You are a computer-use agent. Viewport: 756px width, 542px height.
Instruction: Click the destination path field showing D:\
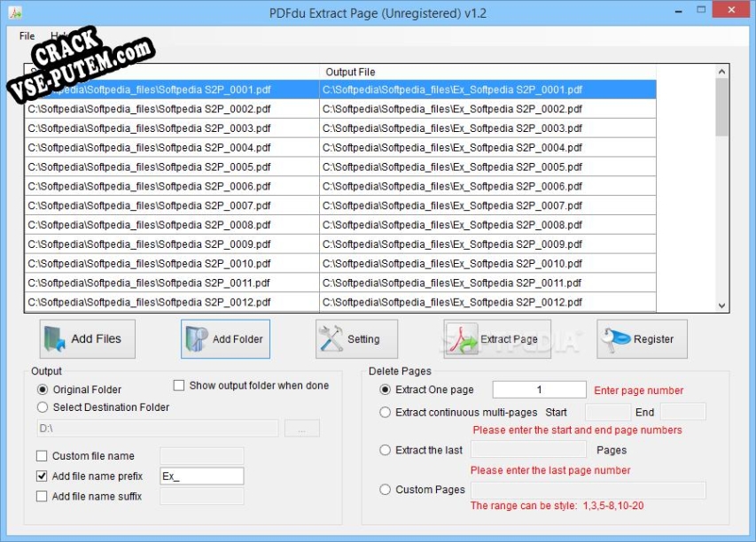[158, 428]
